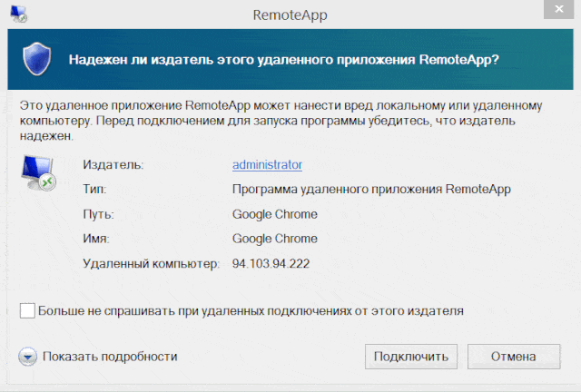581x392 pixels.
Task: Click the warning description paragraph
Action: click(272, 121)
